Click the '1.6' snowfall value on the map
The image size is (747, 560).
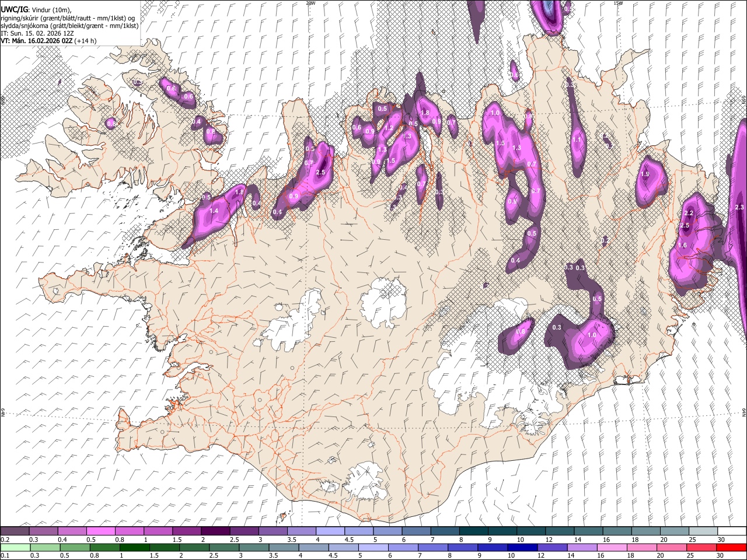(682, 246)
